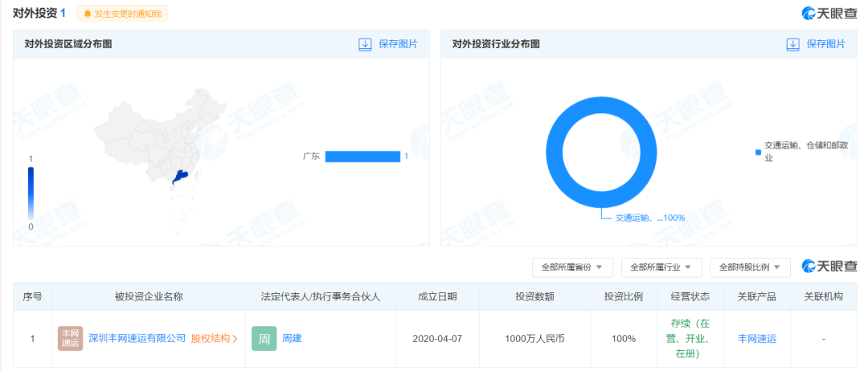Open legal representative 周建 profile link
The width and height of the screenshot is (868, 371).
tap(292, 338)
